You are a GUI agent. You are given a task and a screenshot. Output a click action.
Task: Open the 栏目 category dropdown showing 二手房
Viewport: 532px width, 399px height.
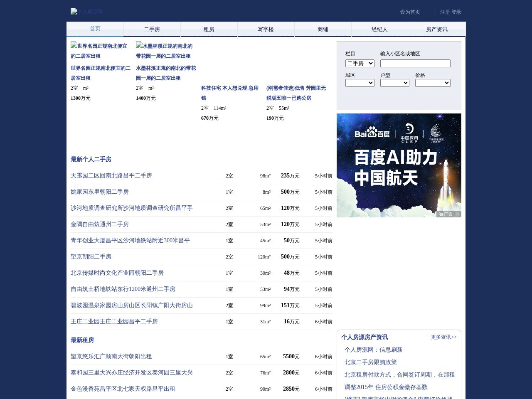[x=360, y=63]
